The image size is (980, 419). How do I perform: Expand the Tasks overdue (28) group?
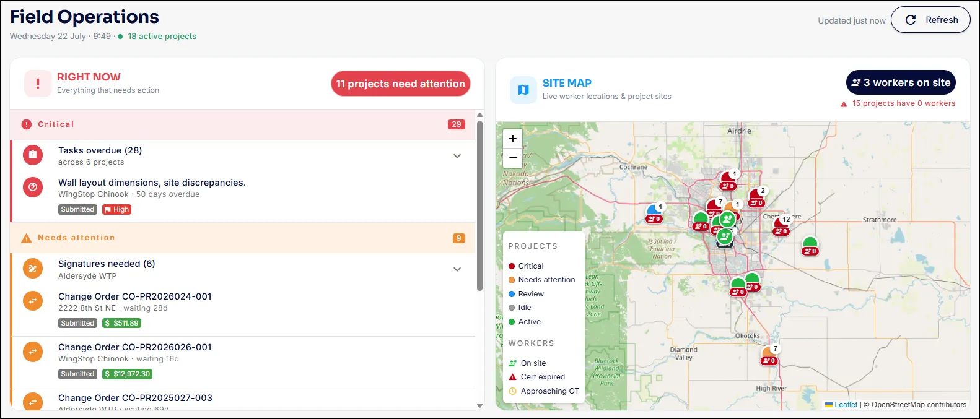457,156
